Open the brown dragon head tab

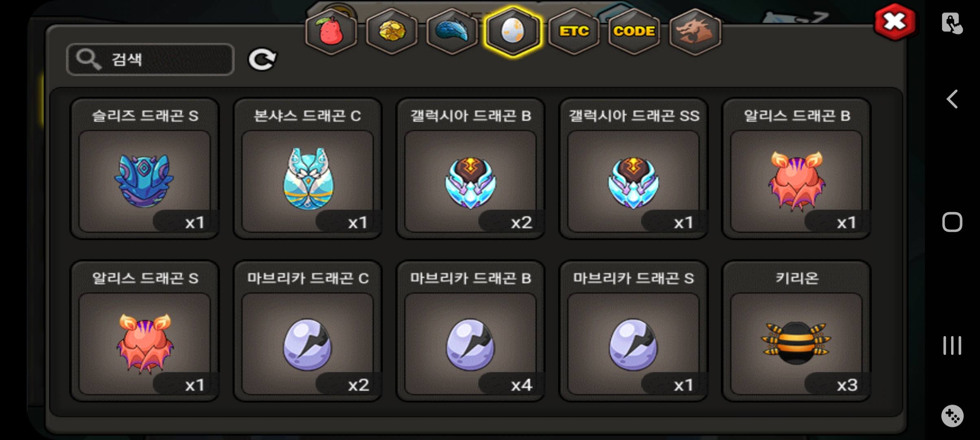tap(695, 32)
